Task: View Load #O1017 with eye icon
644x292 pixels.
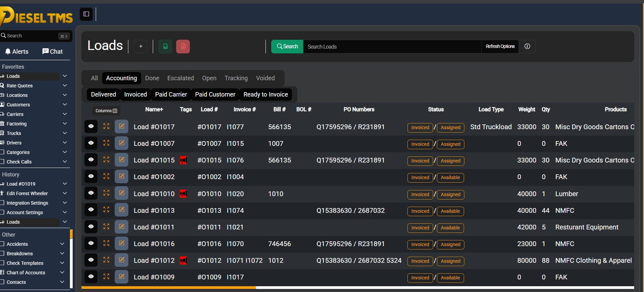Action: [x=91, y=126]
